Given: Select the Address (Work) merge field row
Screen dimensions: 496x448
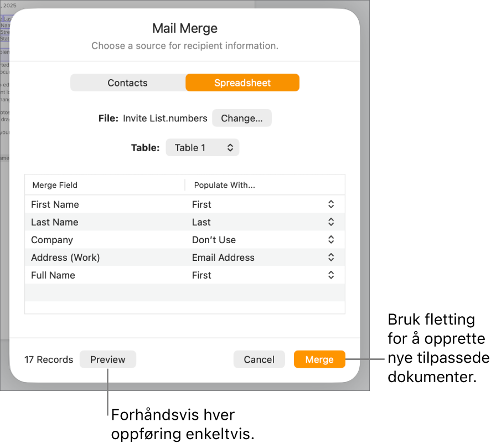Looking at the screenshot, I should click(x=185, y=258).
